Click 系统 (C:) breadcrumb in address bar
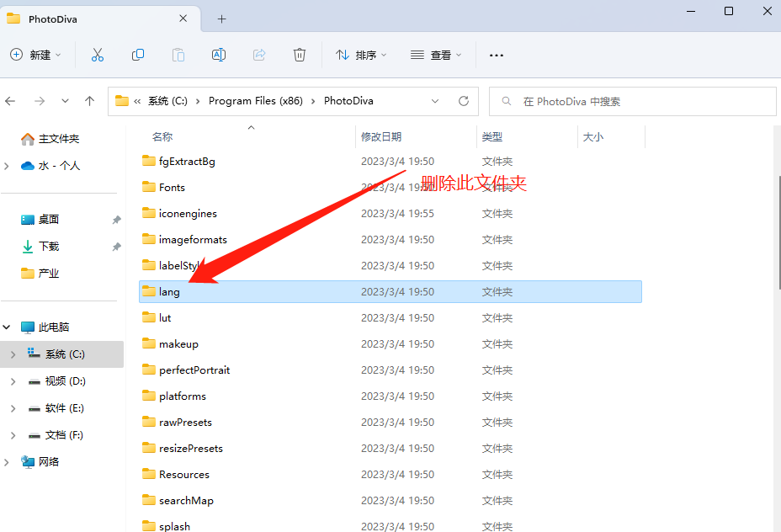The width and height of the screenshot is (781, 532). (x=167, y=101)
